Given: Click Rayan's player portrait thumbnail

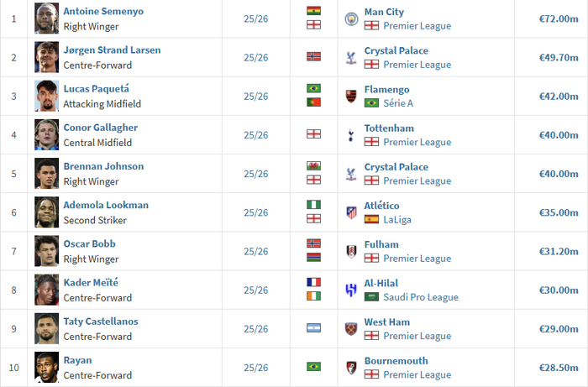Looking at the screenshot, I should point(47,367).
